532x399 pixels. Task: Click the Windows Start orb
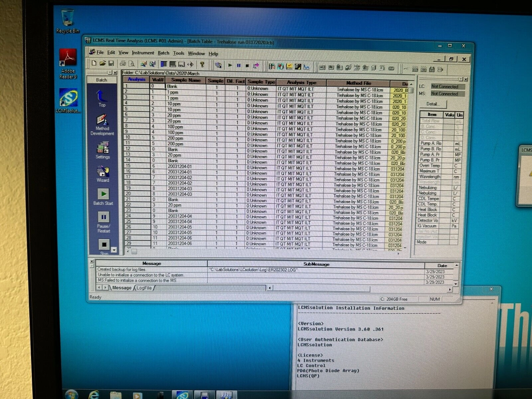click(x=71, y=395)
